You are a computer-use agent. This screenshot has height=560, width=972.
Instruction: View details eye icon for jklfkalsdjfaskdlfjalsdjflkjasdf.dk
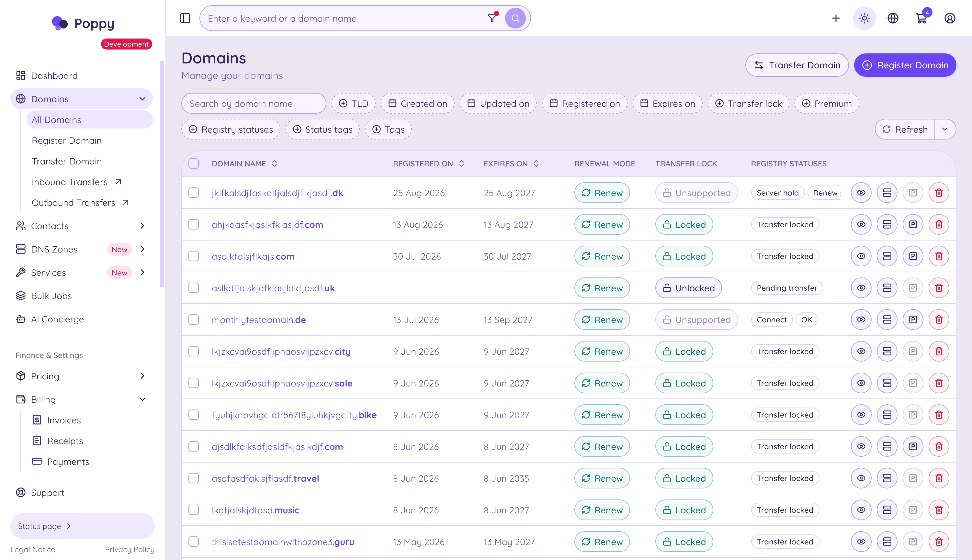(x=861, y=193)
